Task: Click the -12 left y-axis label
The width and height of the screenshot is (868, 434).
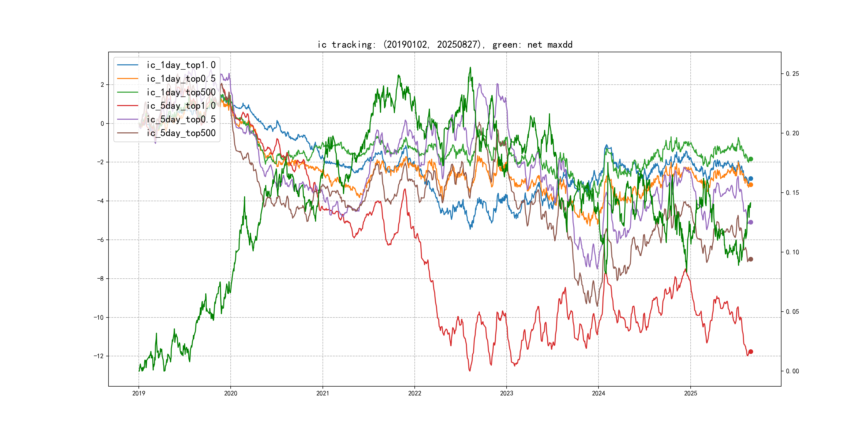Action: (99, 356)
